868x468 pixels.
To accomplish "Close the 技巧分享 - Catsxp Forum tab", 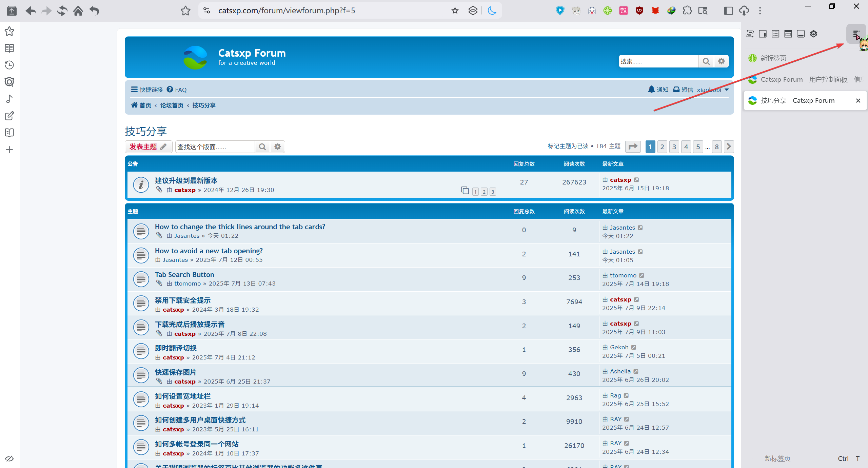I will click(x=858, y=100).
